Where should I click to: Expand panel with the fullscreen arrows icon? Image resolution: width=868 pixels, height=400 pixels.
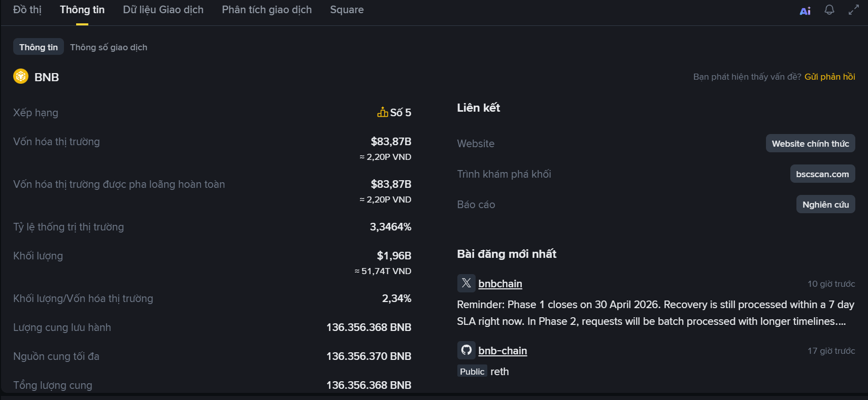[x=854, y=10]
